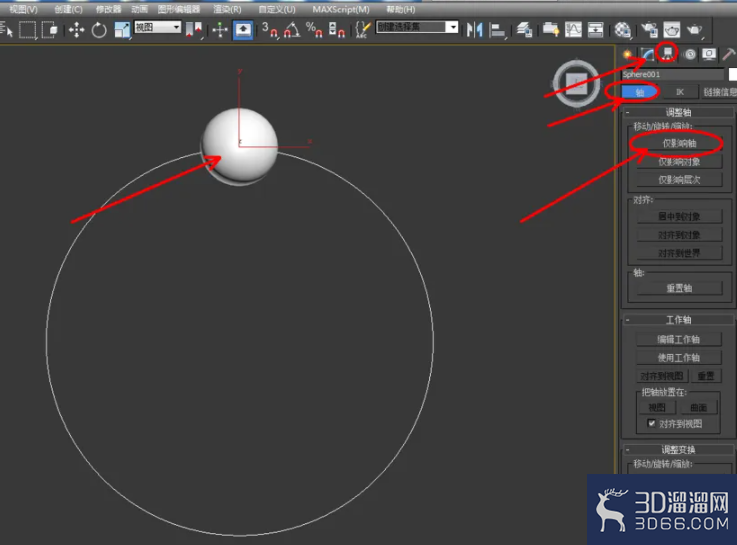Screen dimensions: 737x545
Task: Open the Create command panel tab
Action: [x=627, y=54]
